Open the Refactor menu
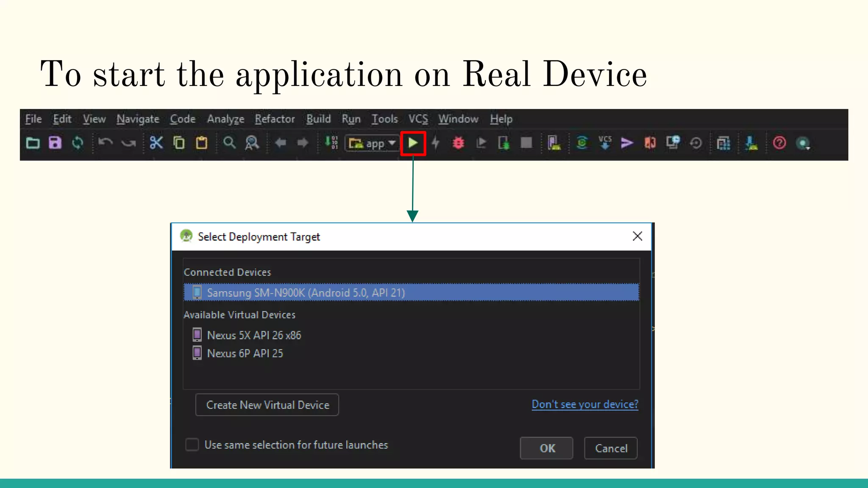The image size is (868, 488). tap(275, 119)
